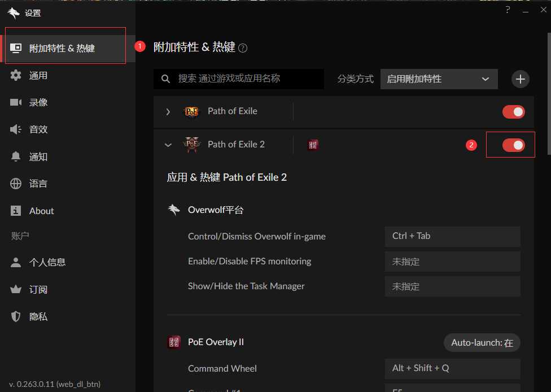551x392 pixels.
Task: Open the 通知 settings page
Action: click(38, 156)
